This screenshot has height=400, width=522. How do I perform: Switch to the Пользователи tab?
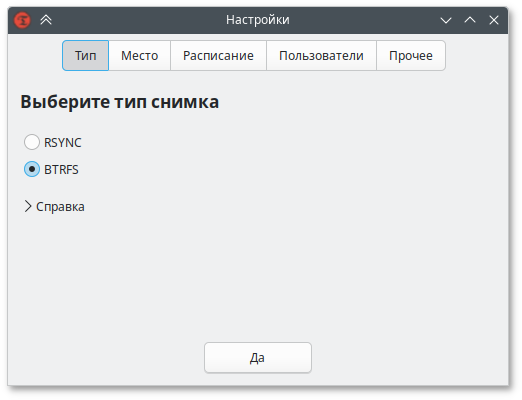[321, 56]
